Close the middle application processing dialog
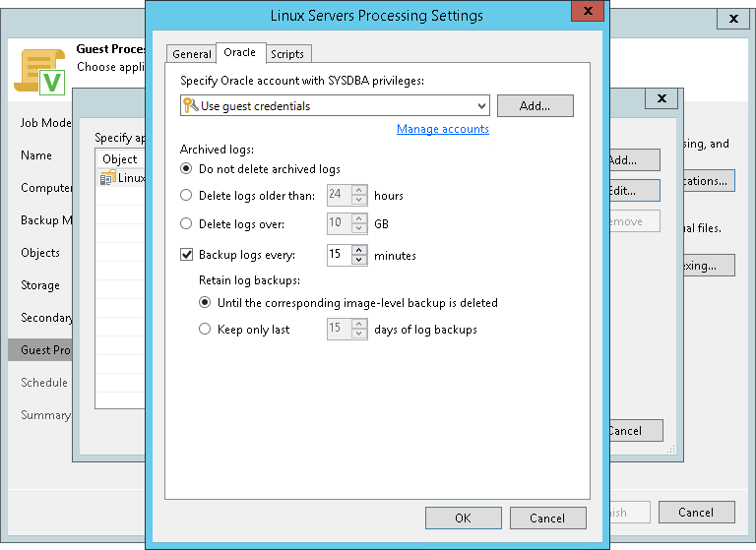This screenshot has width=756, height=550. (661, 98)
